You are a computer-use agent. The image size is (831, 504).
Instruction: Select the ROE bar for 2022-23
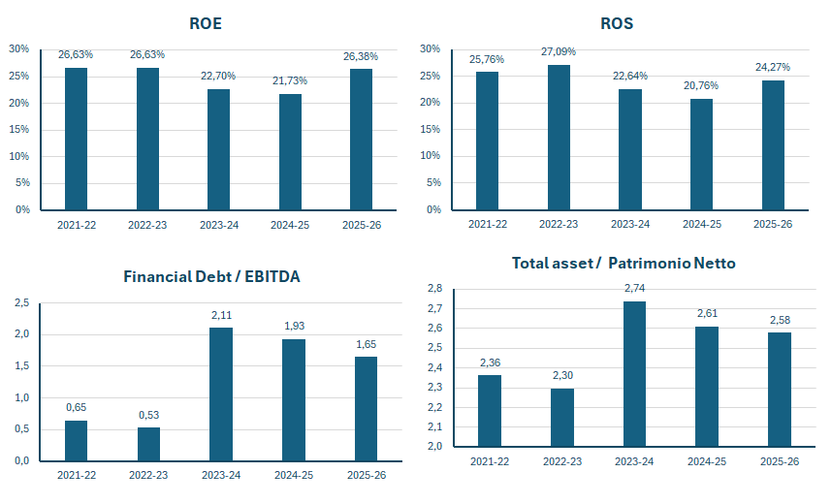click(147, 139)
